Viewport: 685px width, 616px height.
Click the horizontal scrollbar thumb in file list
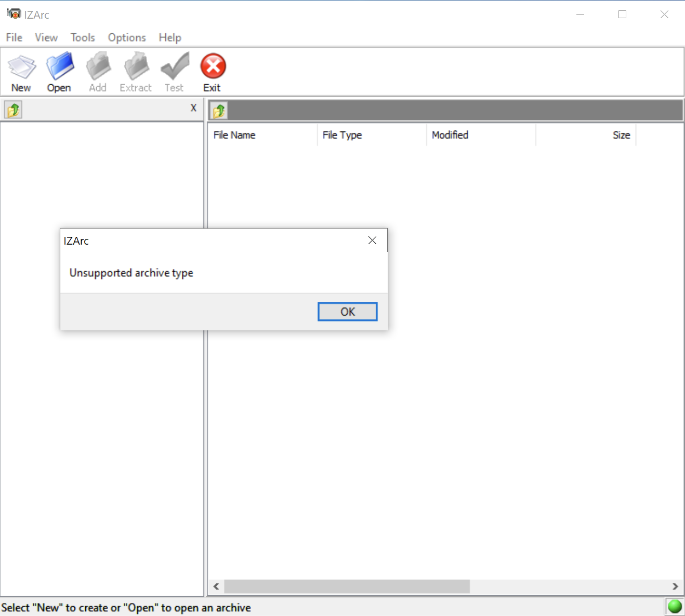coord(347,586)
